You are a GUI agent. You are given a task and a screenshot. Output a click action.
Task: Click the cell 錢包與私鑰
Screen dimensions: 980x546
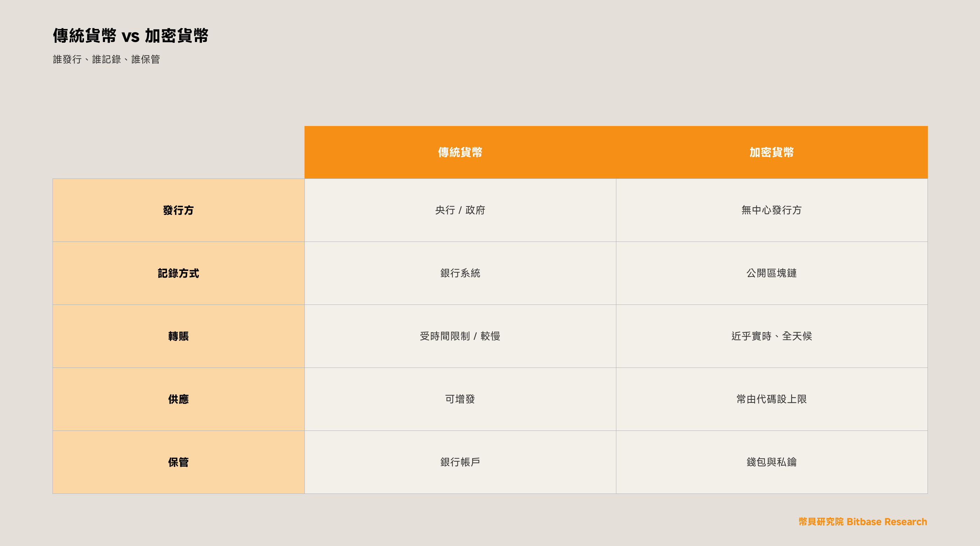pyautogui.click(x=771, y=462)
